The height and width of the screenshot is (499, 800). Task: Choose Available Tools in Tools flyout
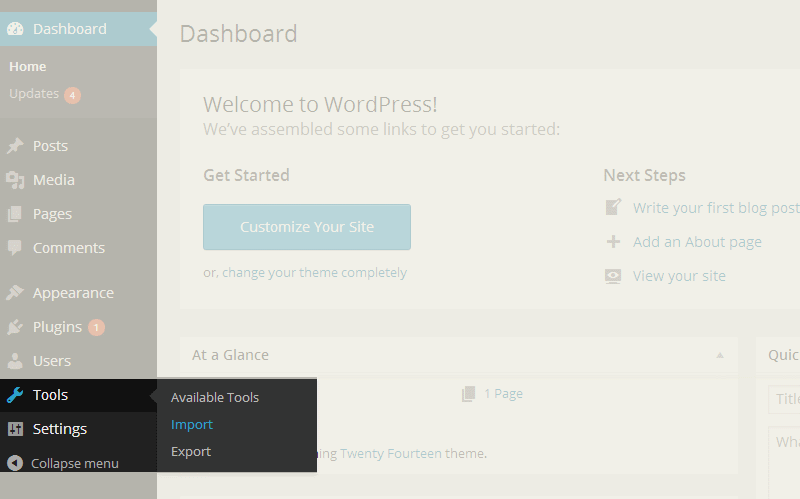point(215,397)
